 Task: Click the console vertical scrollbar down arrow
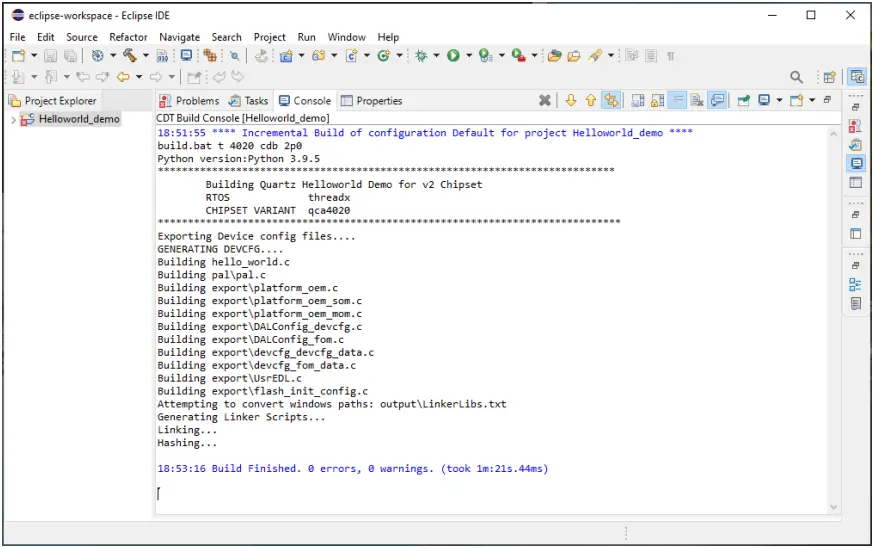point(834,508)
